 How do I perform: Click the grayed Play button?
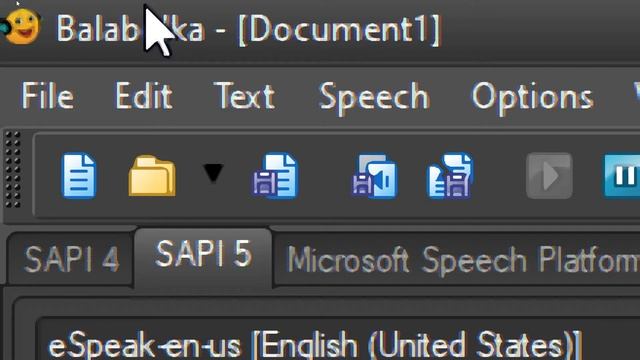pos(549,176)
